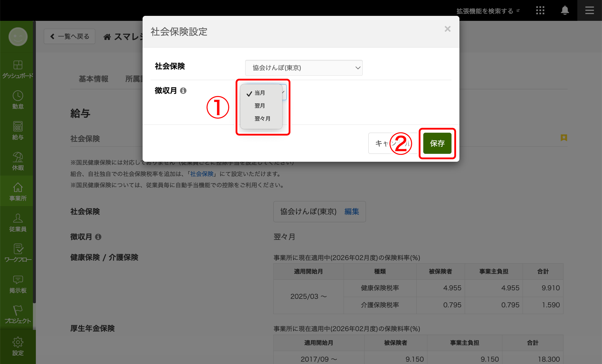This screenshot has height=364, width=602.
Task: Close the 社会保険設定 dialog with X
Action: point(447,29)
